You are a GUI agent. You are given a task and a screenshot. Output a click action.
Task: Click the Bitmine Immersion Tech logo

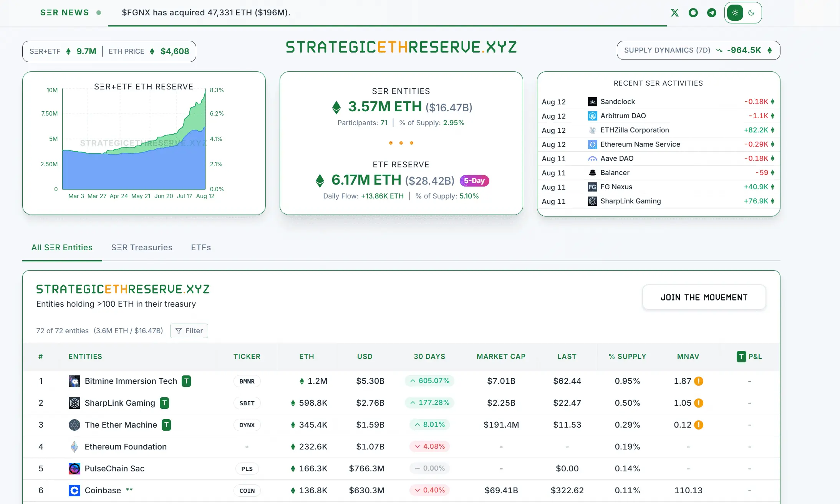75,381
